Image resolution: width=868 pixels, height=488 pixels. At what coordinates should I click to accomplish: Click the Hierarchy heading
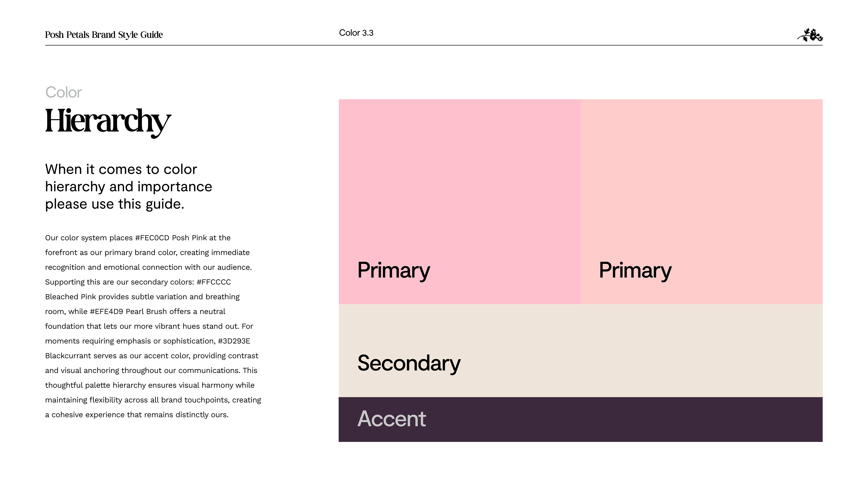(108, 122)
